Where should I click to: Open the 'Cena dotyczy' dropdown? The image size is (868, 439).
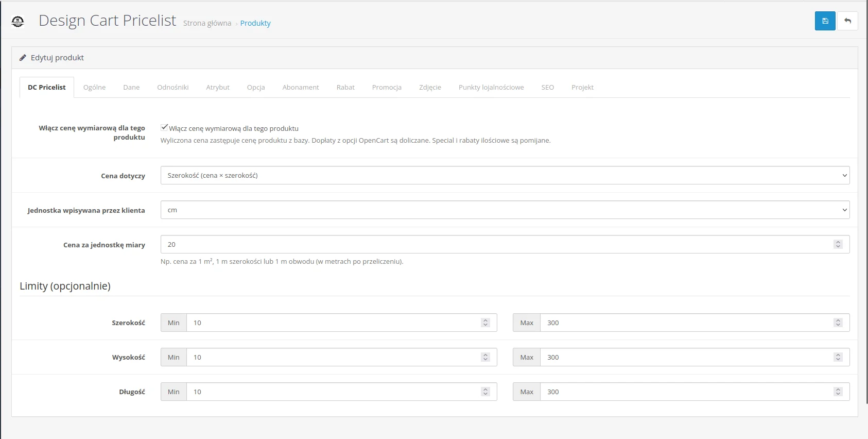pos(505,175)
